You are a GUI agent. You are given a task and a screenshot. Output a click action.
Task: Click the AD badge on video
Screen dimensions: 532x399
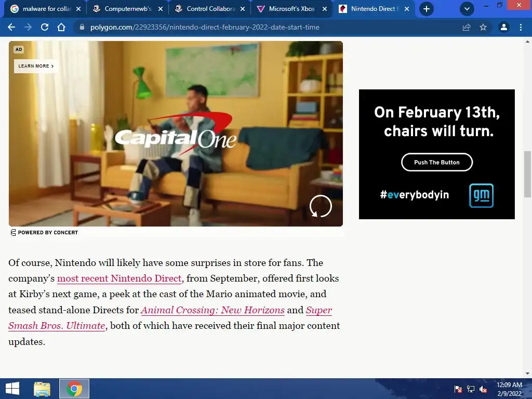19,49
